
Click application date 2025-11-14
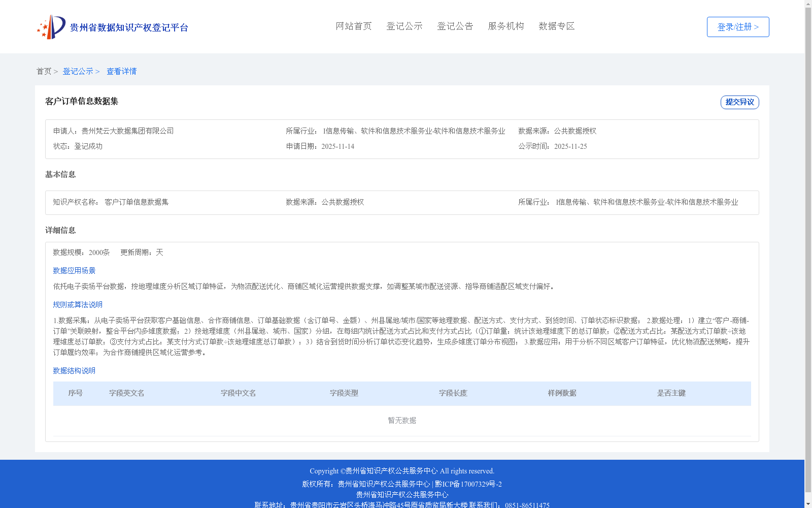[x=337, y=146]
